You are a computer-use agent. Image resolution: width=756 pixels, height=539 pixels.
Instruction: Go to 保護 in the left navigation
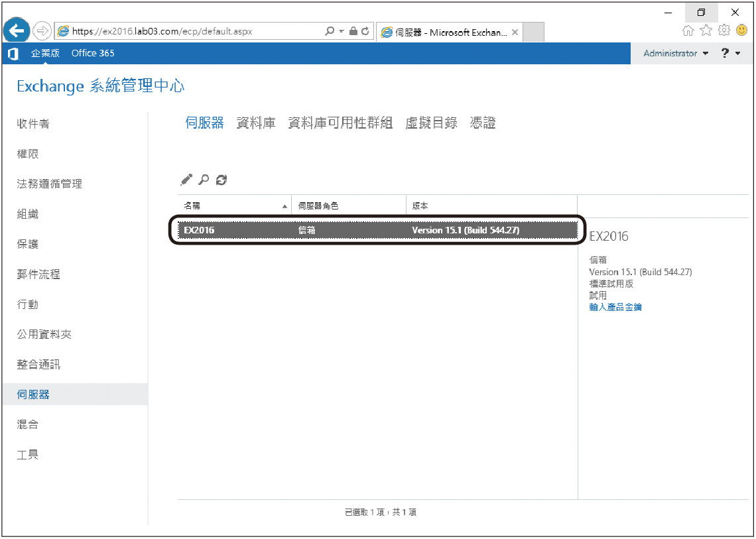pos(27,244)
